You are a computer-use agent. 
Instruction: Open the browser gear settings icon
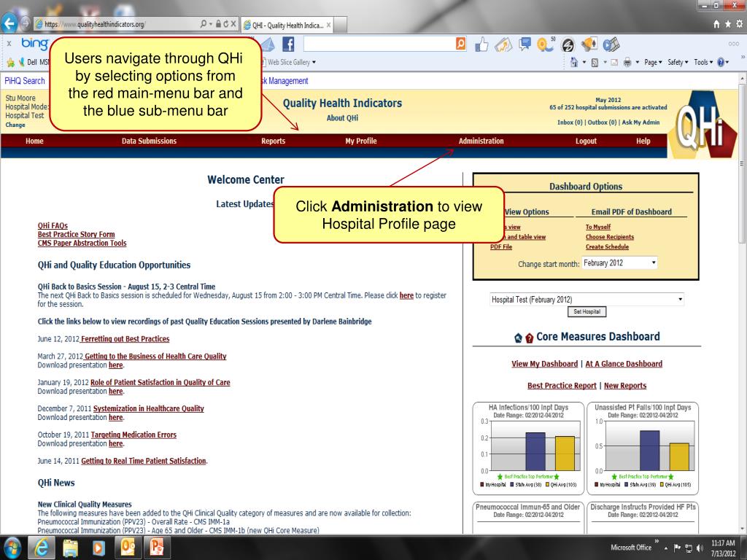tap(740, 24)
